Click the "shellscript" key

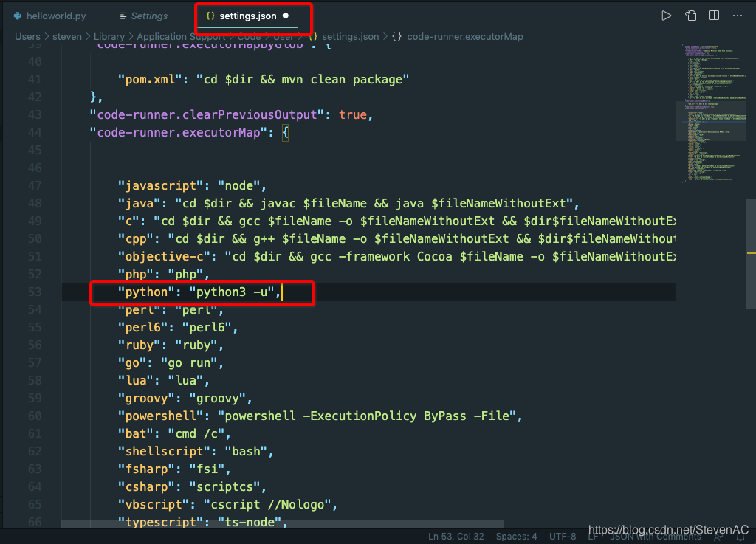click(x=165, y=452)
